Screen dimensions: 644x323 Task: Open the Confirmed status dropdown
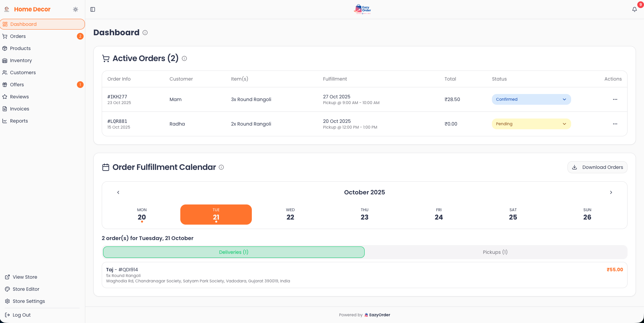point(531,99)
